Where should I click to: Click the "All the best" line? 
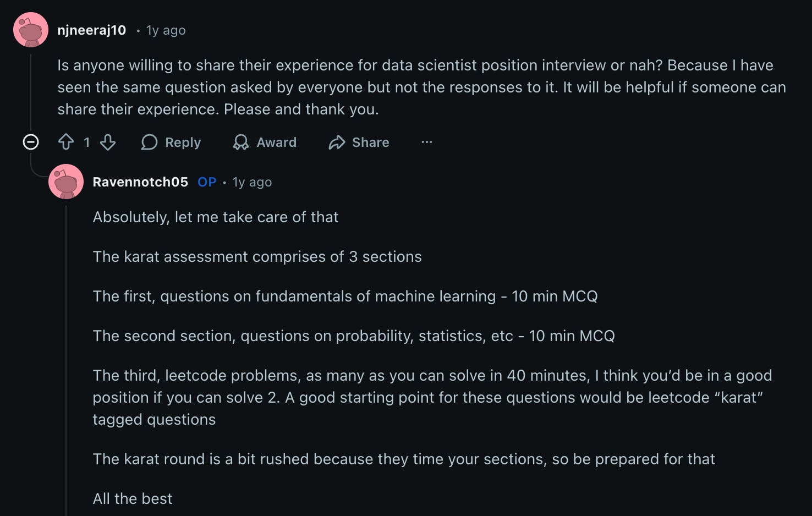tap(133, 499)
